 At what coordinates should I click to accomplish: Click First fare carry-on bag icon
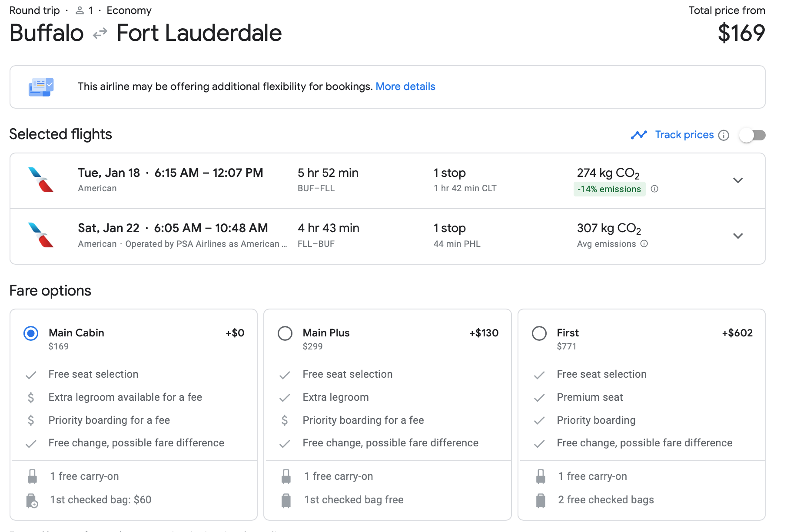(x=541, y=476)
